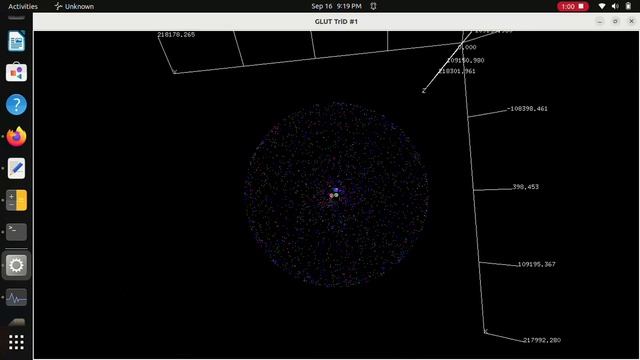Launch Firefox from the dock
Image resolution: width=640 pixels, height=360 pixels.
pos(16,136)
